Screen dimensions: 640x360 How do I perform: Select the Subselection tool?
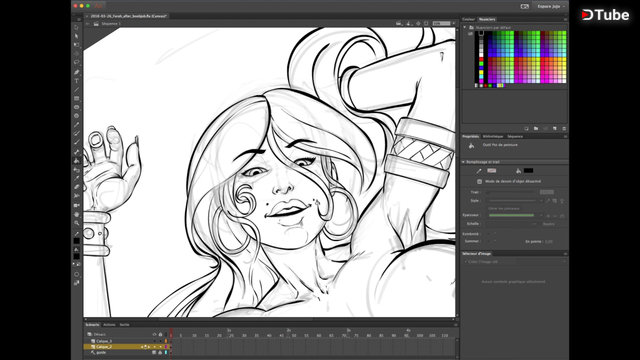pos(76,36)
